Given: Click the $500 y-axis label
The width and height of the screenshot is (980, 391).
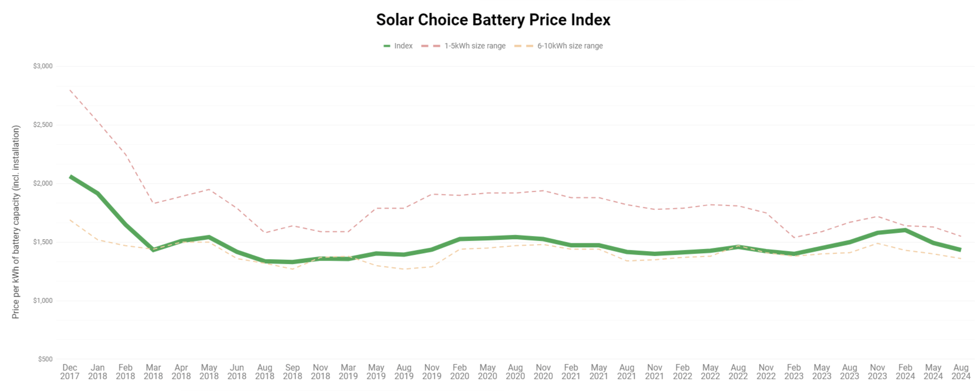Looking at the screenshot, I should coord(45,359).
